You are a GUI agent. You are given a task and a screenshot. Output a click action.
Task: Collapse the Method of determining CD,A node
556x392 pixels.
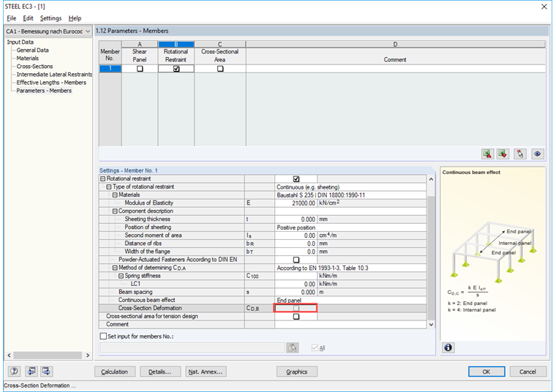pos(115,268)
